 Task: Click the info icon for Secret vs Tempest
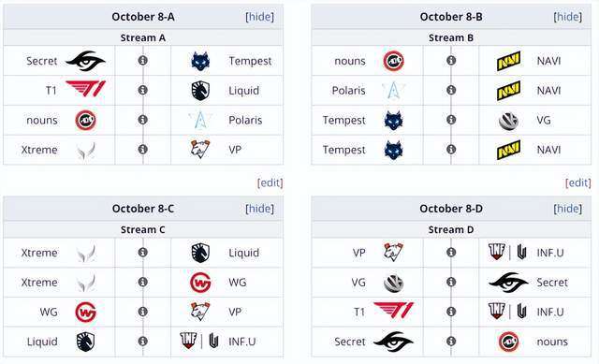click(143, 60)
